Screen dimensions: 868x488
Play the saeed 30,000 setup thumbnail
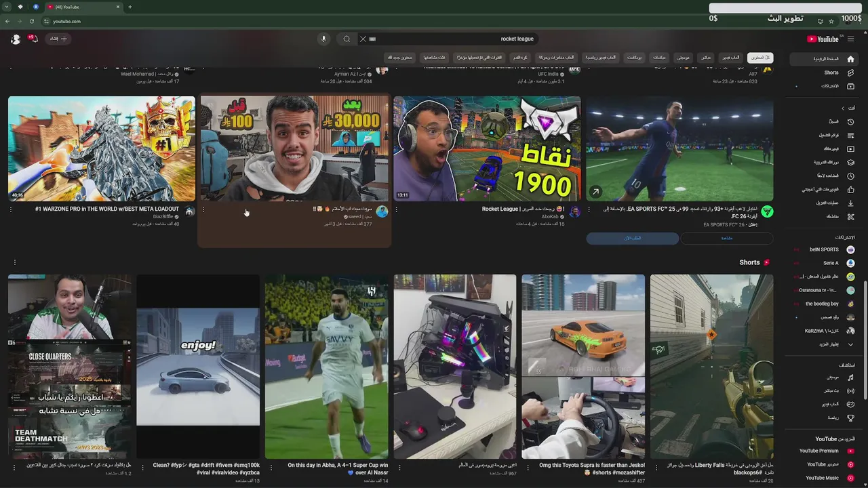[x=294, y=148]
